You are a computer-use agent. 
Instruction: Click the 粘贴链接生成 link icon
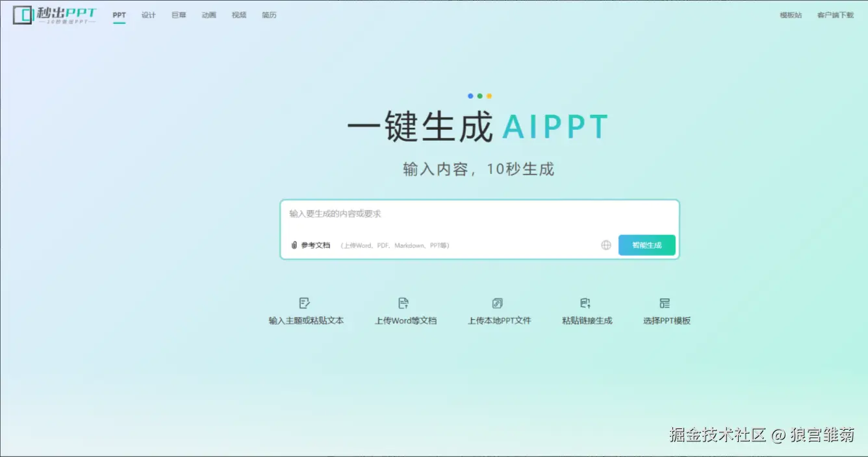click(x=585, y=303)
